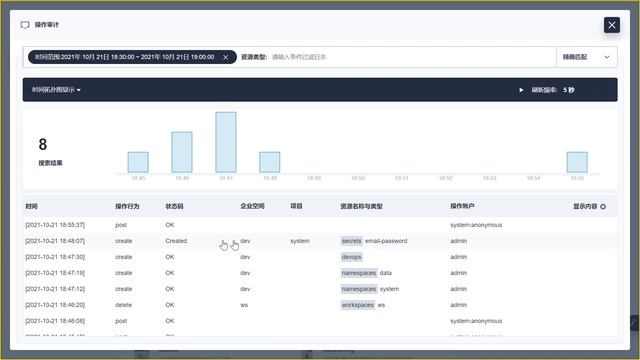Viewport: 640px width, 360px height.
Task: Open log entry at 2021-10-21 18:46:20
Action: (x=320, y=305)
